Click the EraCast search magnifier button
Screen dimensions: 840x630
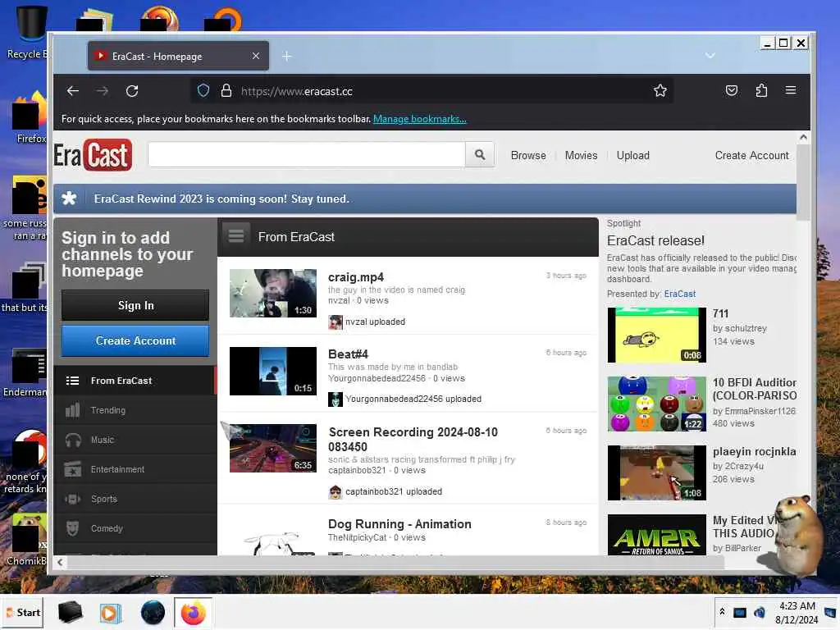(x=480, y=155)
